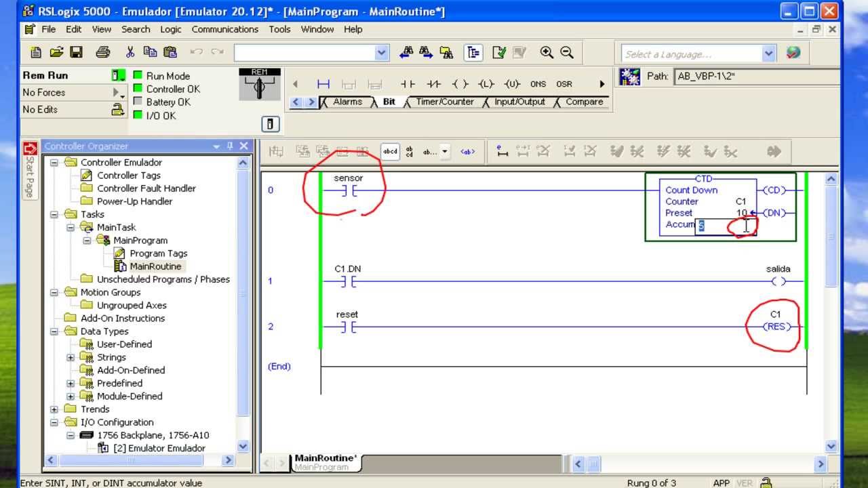Pin the Controller Organizer panel
868x488 pixels.
pos(230,146)
